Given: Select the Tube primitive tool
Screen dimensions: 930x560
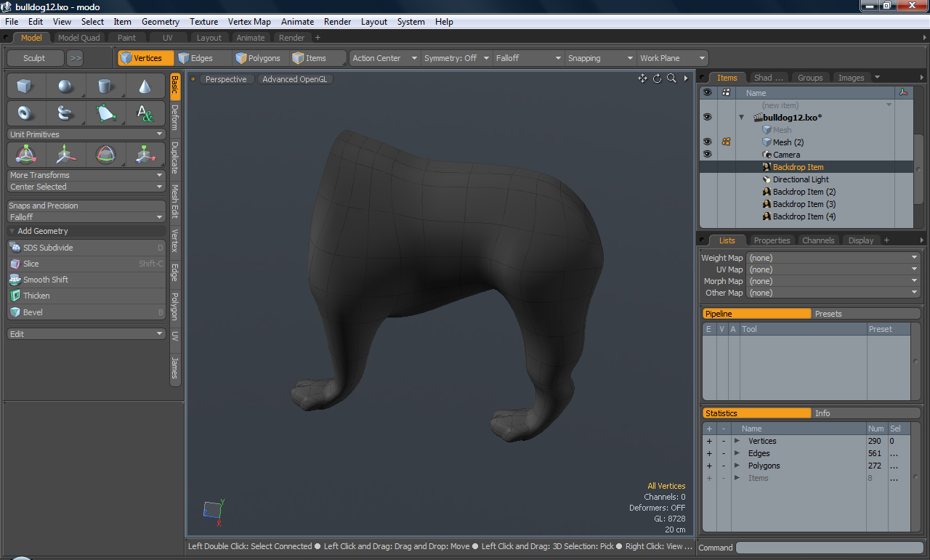Looking at the screenshot, I should tap(65, 113).
